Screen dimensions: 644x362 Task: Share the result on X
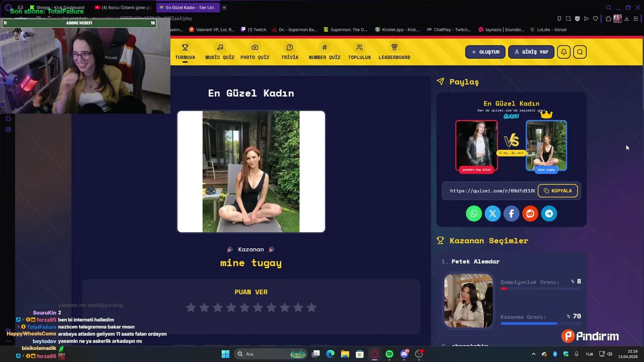(x=493, y=214)
